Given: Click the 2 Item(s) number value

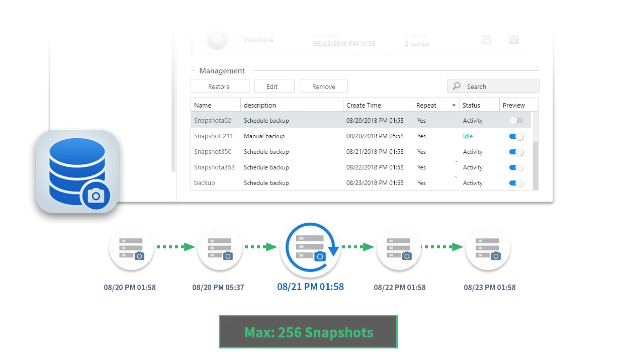Looking at the screenshot, I should (x=417, y=44).
